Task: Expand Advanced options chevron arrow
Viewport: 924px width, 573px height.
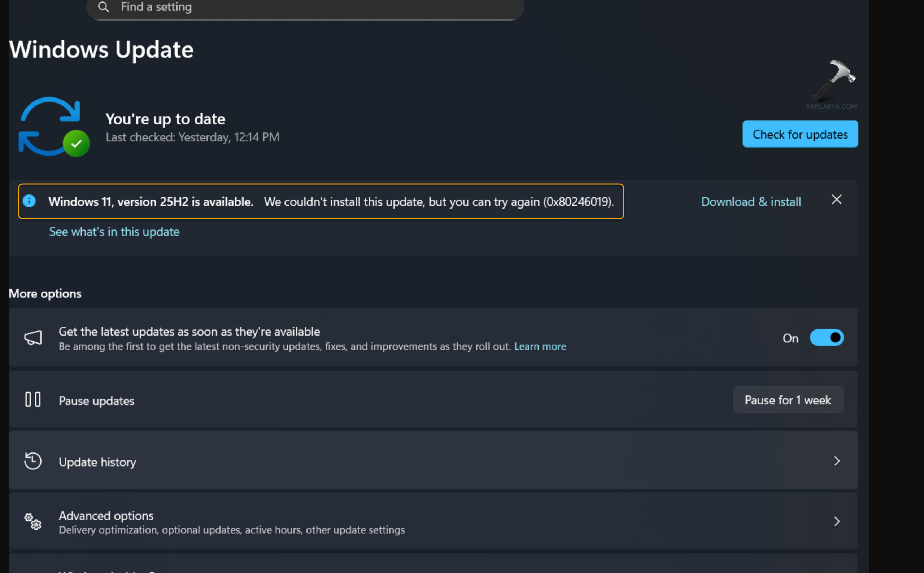Action: tap(837, 521)
